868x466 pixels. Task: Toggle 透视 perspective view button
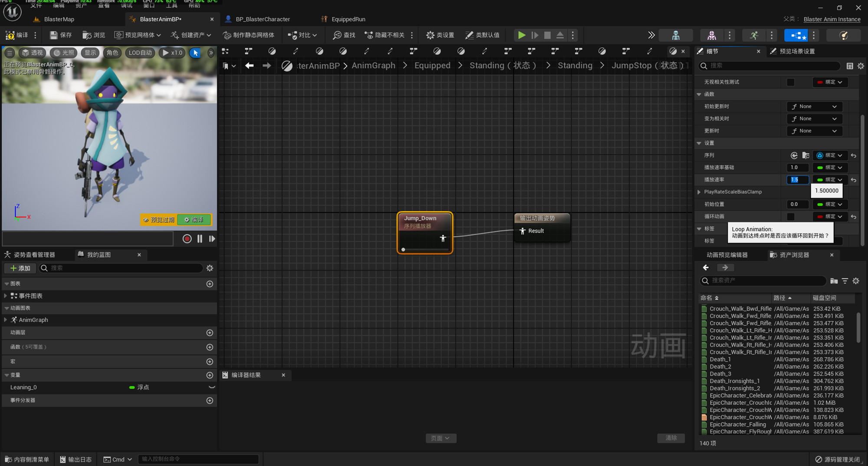tap(33, 53)
